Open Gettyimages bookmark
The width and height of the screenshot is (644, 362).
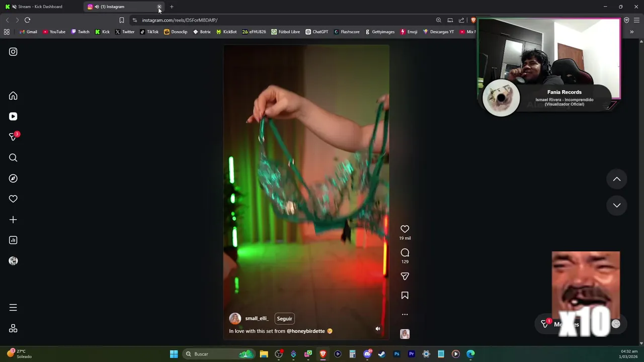tap(379, 32)
